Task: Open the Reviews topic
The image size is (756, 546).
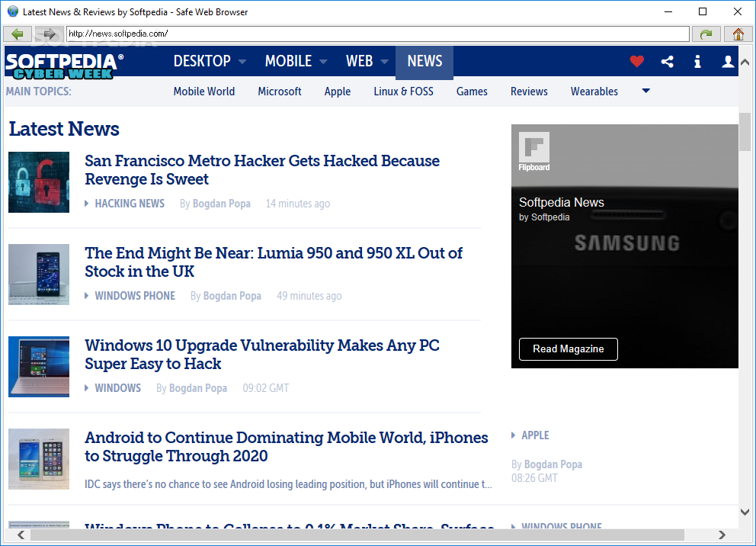Action: click(529, 92)
